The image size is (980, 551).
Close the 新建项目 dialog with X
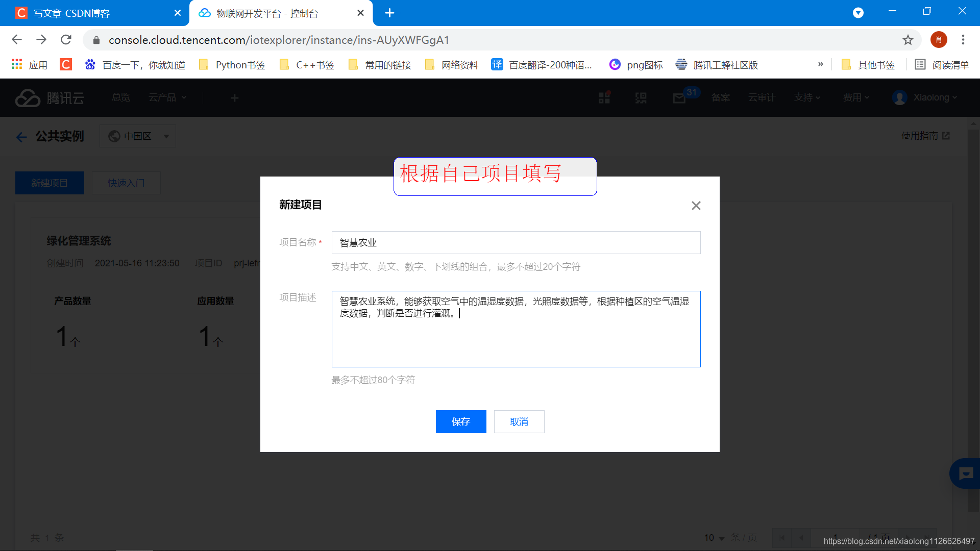click(x=696, y=206)
